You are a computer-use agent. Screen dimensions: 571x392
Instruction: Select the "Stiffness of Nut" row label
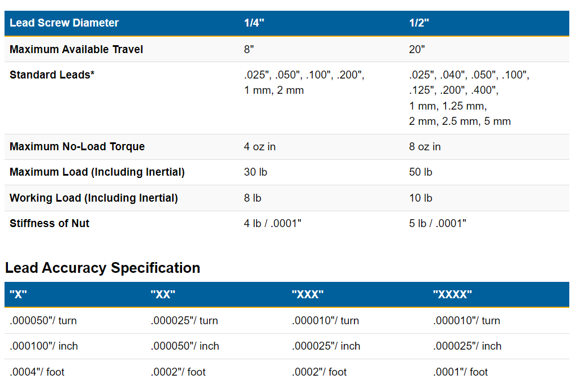(x=50, y=223)
